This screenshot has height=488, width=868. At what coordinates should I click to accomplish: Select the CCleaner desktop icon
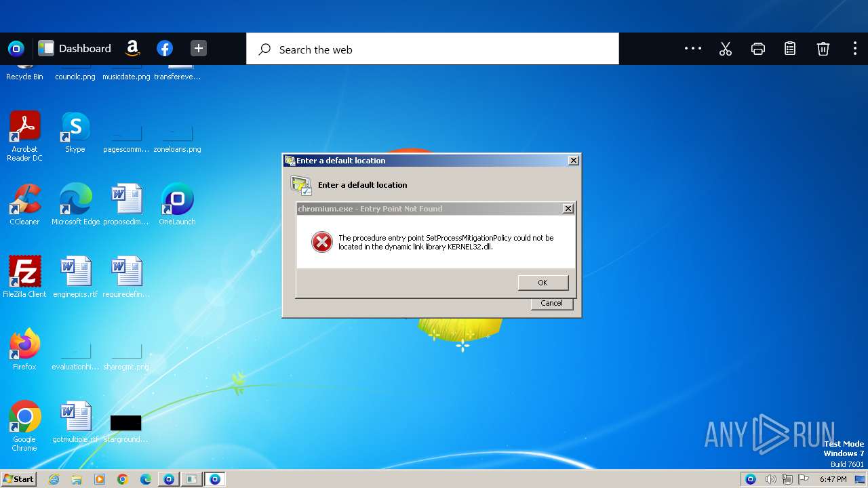tap(24, 205)
